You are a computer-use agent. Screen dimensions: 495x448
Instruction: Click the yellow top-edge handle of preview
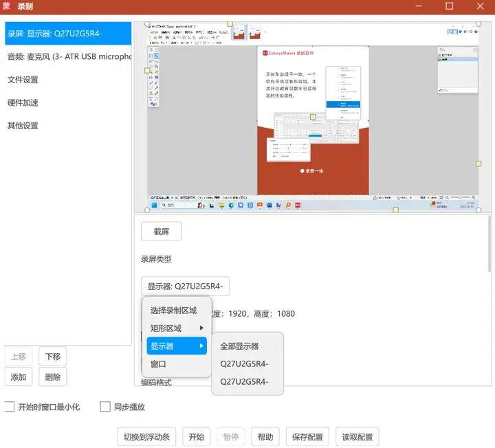tap(230, 24)
